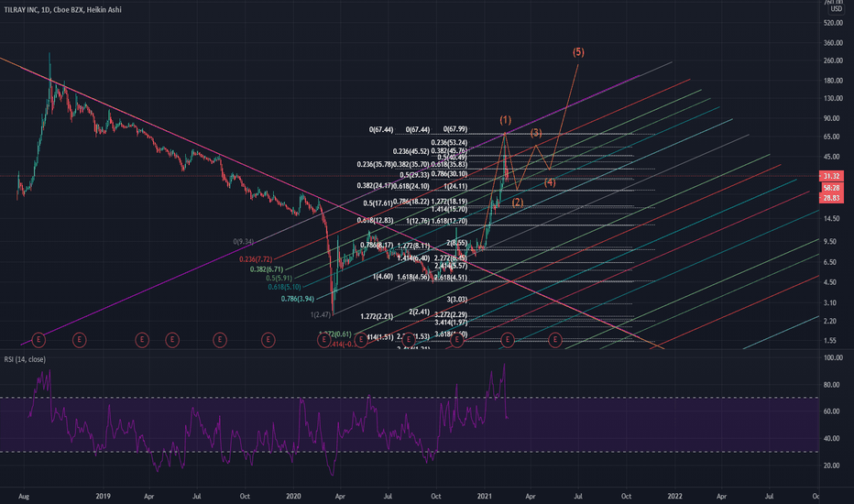Click the 0.618(12.83) Fibonacci label

coord(375,221)
